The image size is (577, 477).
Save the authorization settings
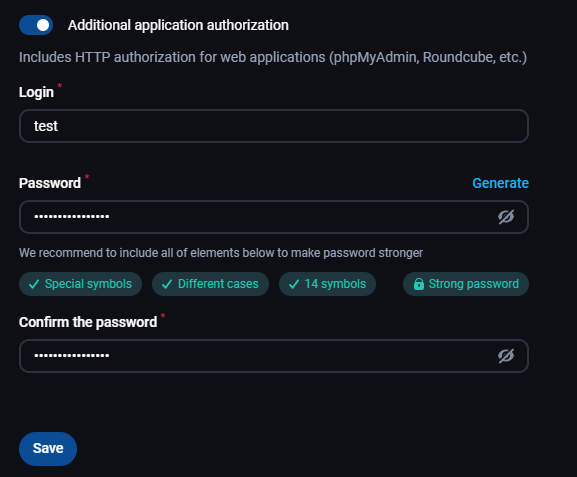click(x=48, y=449)
